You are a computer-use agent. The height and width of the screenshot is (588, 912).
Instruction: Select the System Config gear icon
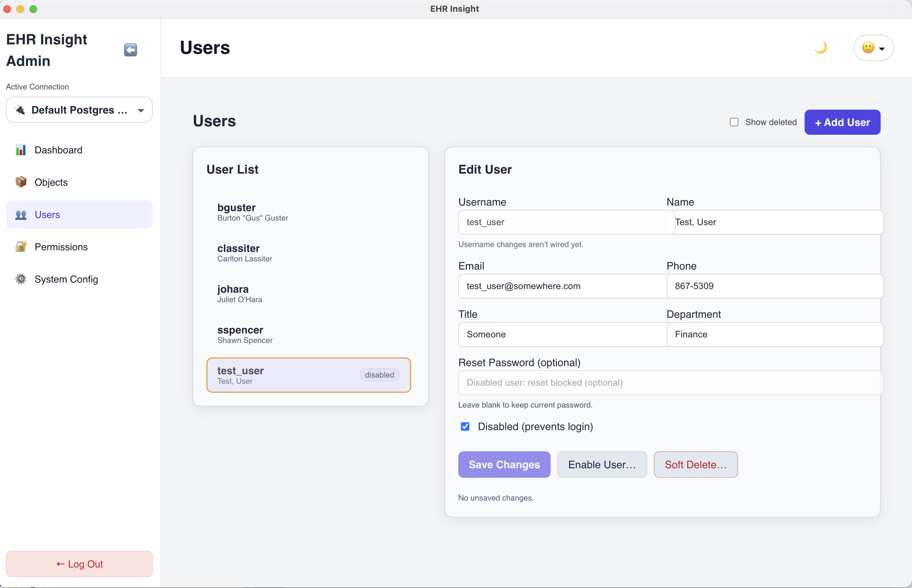pyautogui.click(x=20, y=279)
